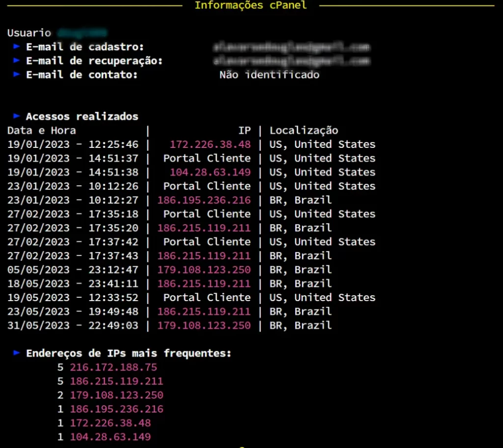Click the arrow before Endereços de IPs mais frequentes
503x448 pixels.
16,353
